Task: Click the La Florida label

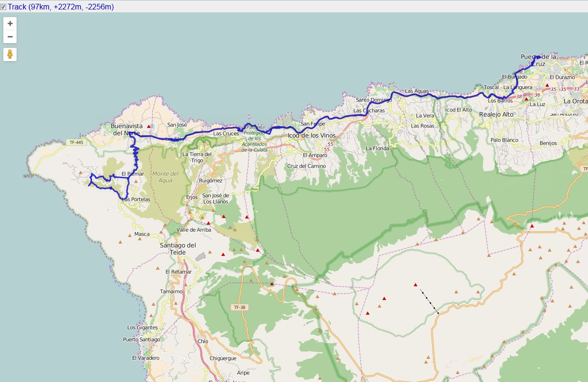Action: click(377, 148)
